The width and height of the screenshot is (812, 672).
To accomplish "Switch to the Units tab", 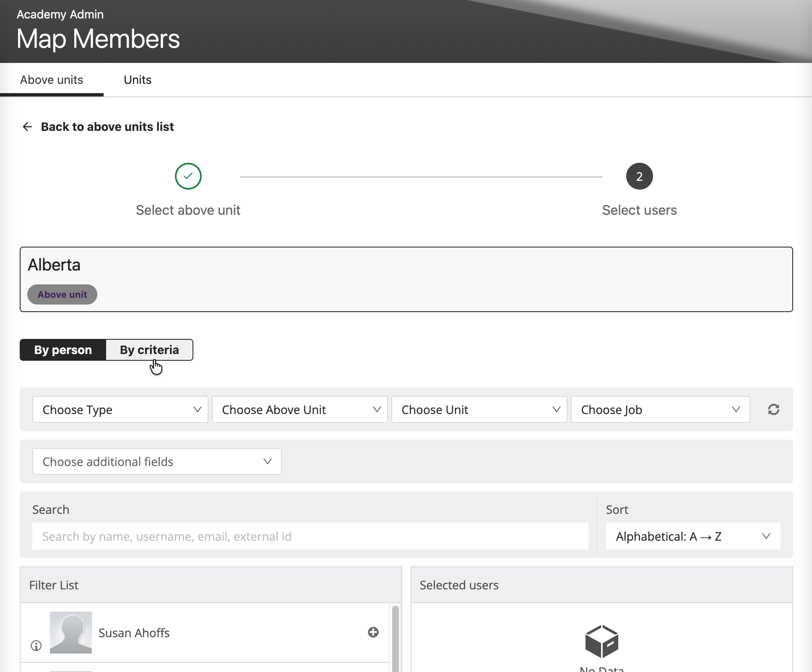I will pos(137,80).
